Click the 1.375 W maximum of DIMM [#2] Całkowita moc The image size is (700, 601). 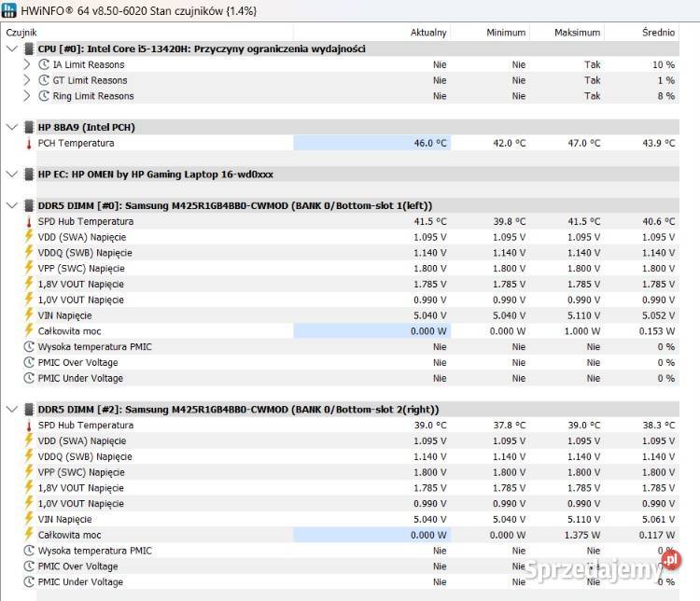(582, 535)
